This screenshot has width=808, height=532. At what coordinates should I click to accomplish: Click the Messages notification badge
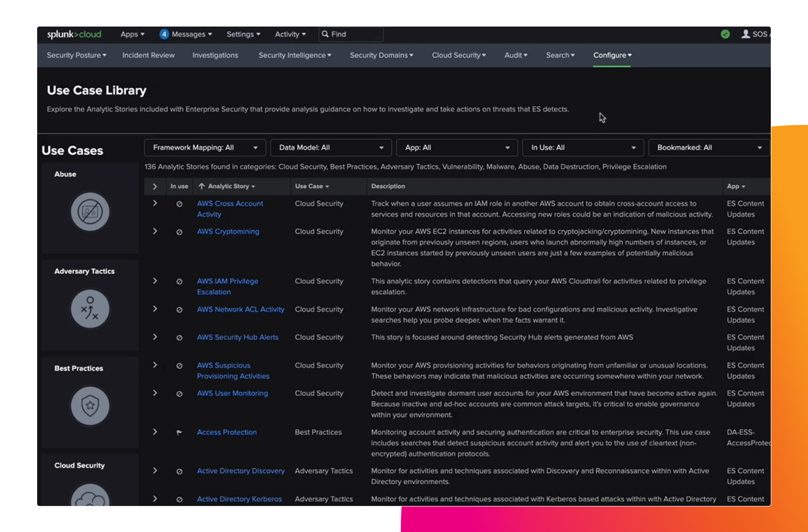164,34
